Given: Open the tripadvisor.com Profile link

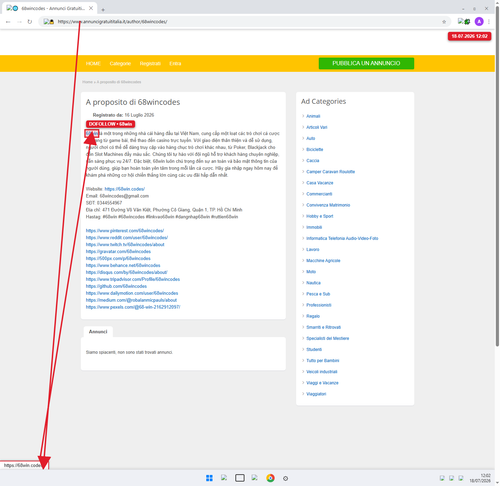Looking at the screenshot, I should coord(133,279).
